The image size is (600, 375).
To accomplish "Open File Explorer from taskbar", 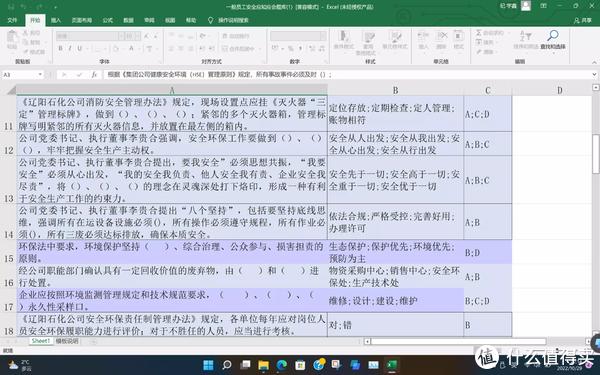I will (x=263, y=365).
